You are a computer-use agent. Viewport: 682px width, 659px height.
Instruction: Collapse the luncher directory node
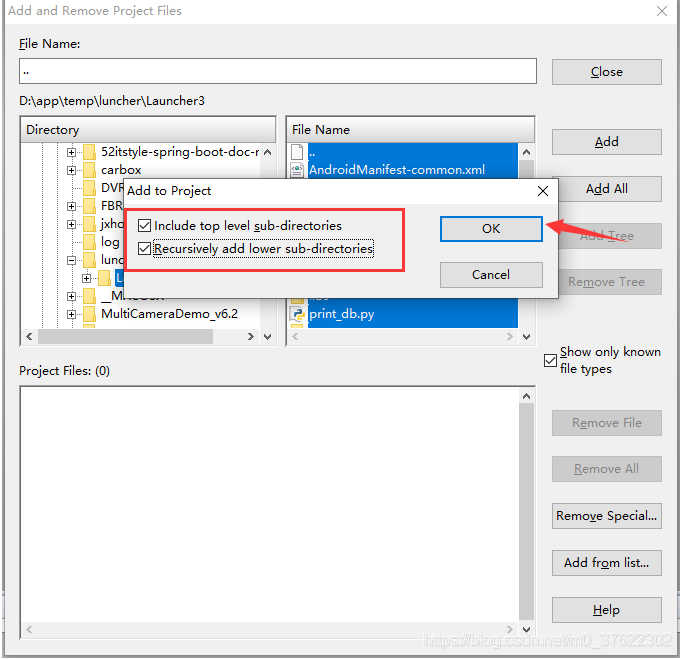pos(71,260)
